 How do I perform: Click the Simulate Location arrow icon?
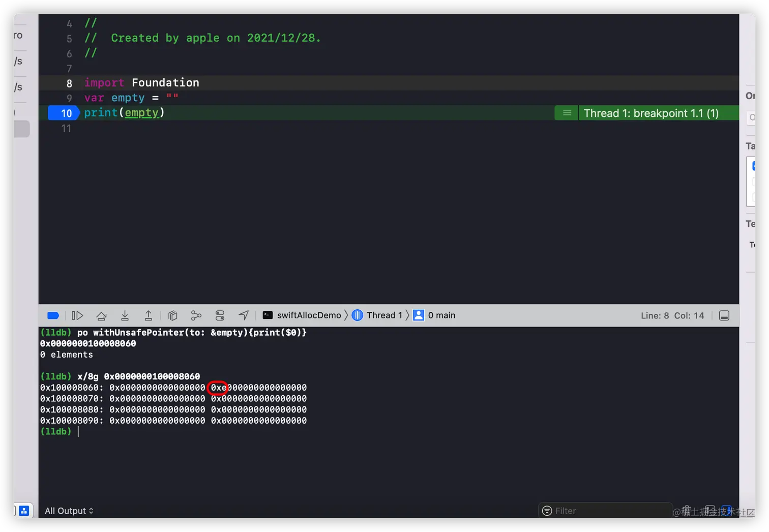point(244,315)
